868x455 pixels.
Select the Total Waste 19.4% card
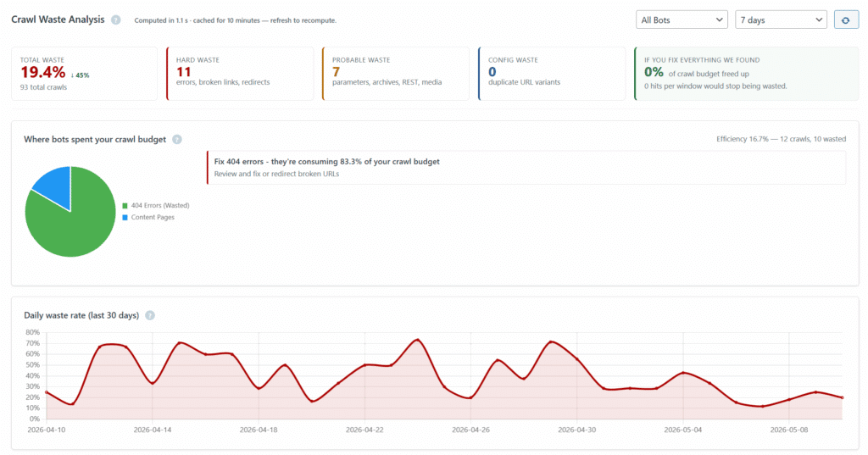84,74
